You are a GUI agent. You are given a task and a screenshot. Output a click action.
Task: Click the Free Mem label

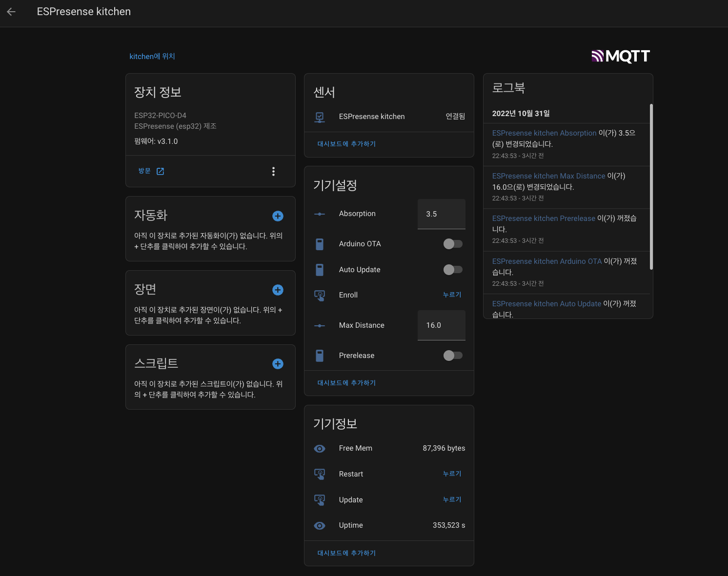[x=355, y=448]
